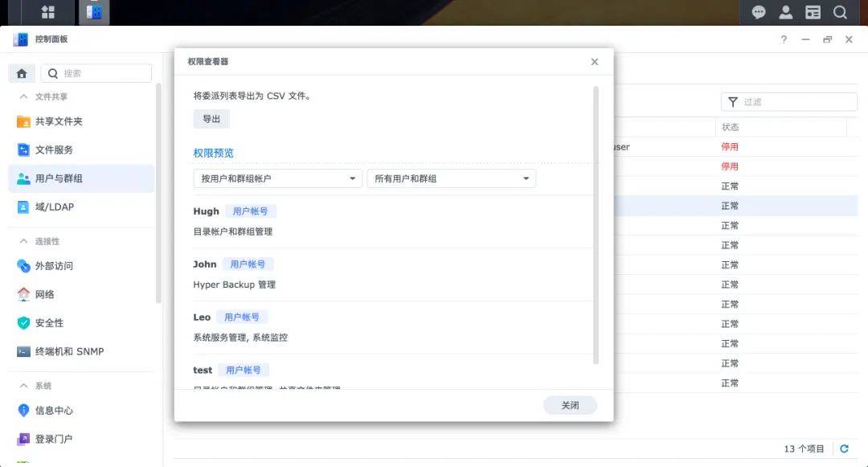Click the Control Panel taskbar icon
Image resolution: width=868 pixels, height=467 pixels.
(94, 12)
